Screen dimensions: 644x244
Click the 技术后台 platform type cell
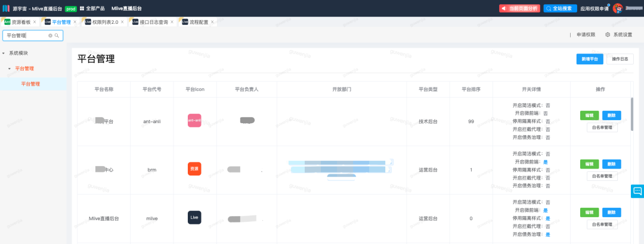[428, 121]
